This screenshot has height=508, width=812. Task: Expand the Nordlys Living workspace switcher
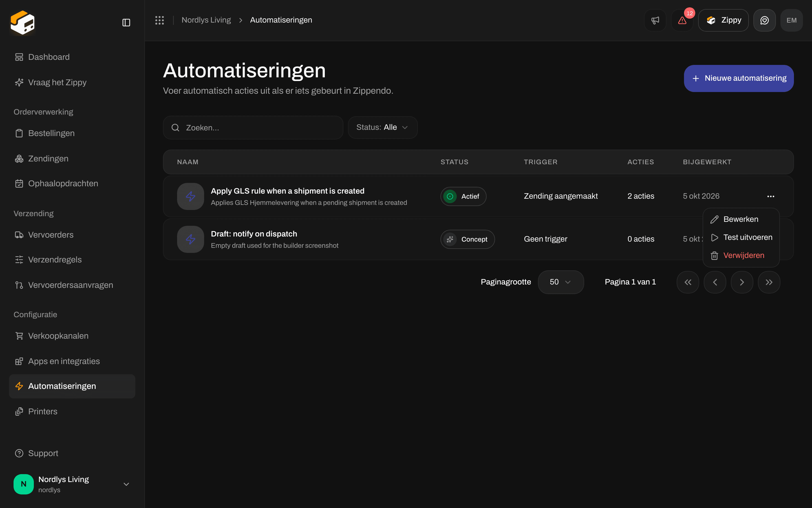(72, 484)
